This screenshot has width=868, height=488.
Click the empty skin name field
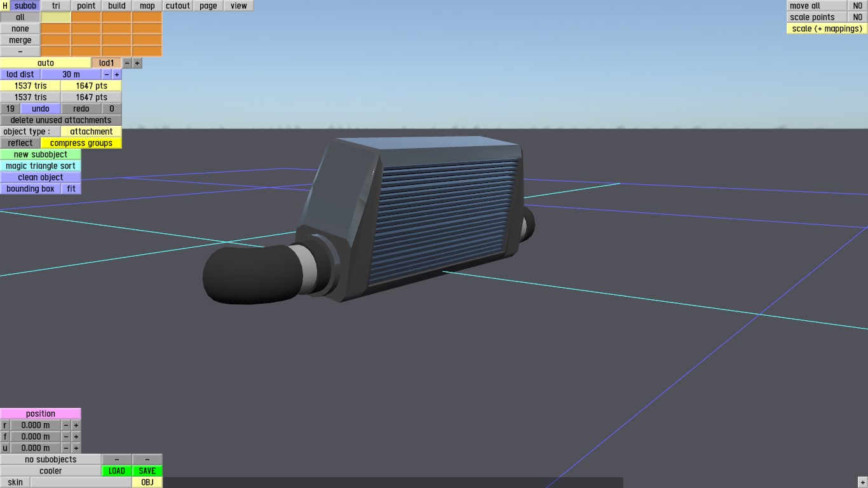click(x=81, y=482)
